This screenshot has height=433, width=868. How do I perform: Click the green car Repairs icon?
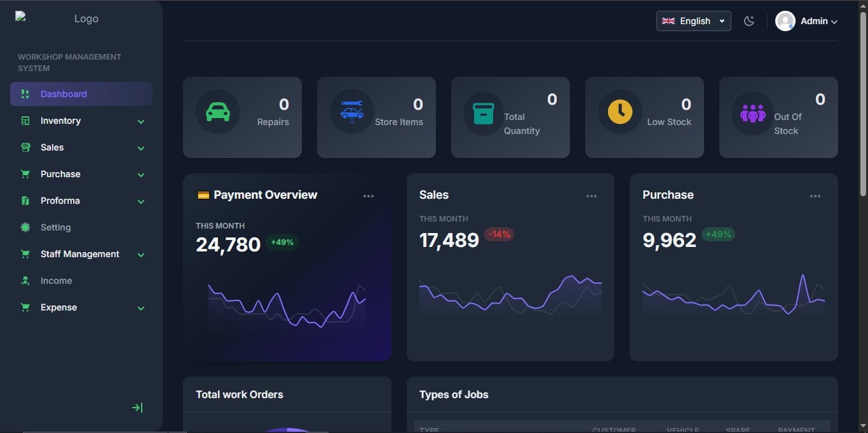click(218, 112)
